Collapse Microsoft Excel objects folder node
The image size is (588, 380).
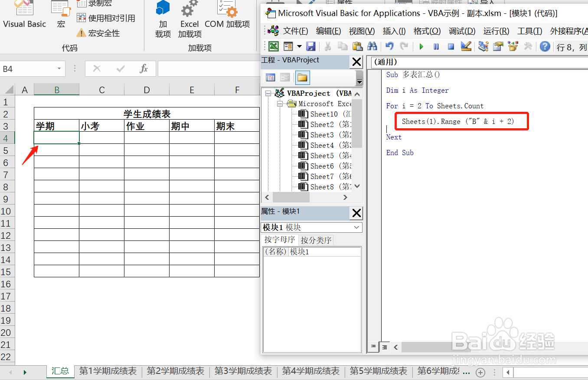click(279, 104)
